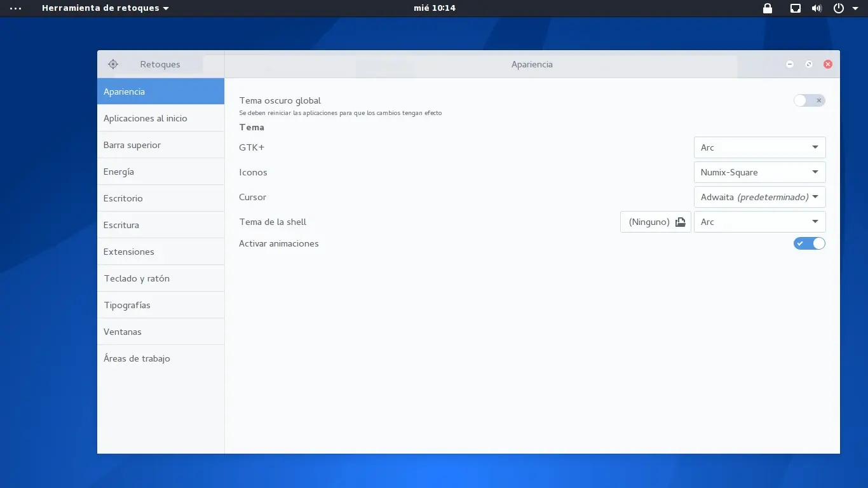Viewport: 868px width, 488px height.
Task: Open the GTK+ theme dropdown showing Arc
Action: 760,147
